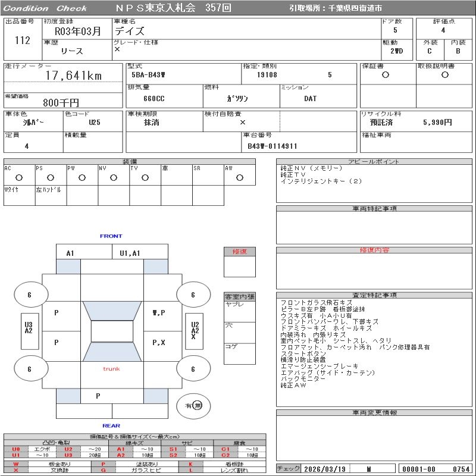476x476 pixels.
Task: Click the fuel type ガソリン
Action: pos(237,99)
